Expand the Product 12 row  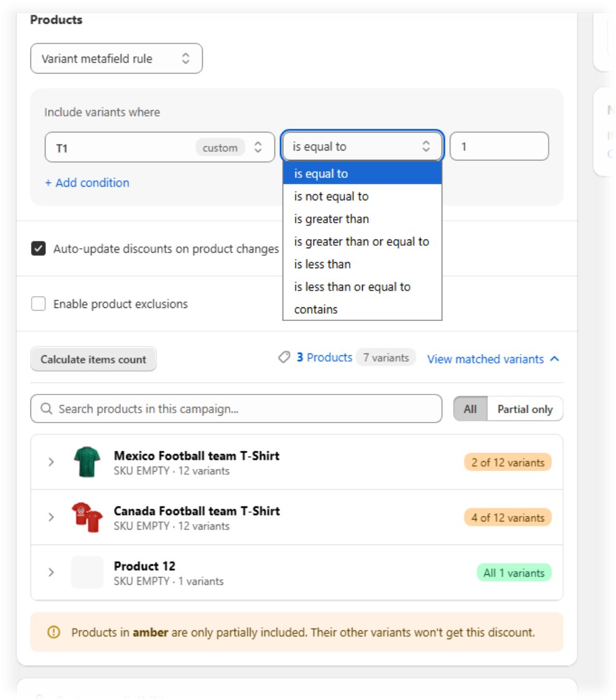tap(51, 572)
